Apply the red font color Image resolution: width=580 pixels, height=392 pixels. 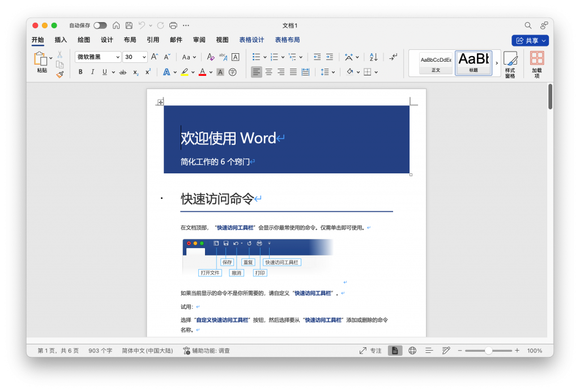[x=202, y=72]
